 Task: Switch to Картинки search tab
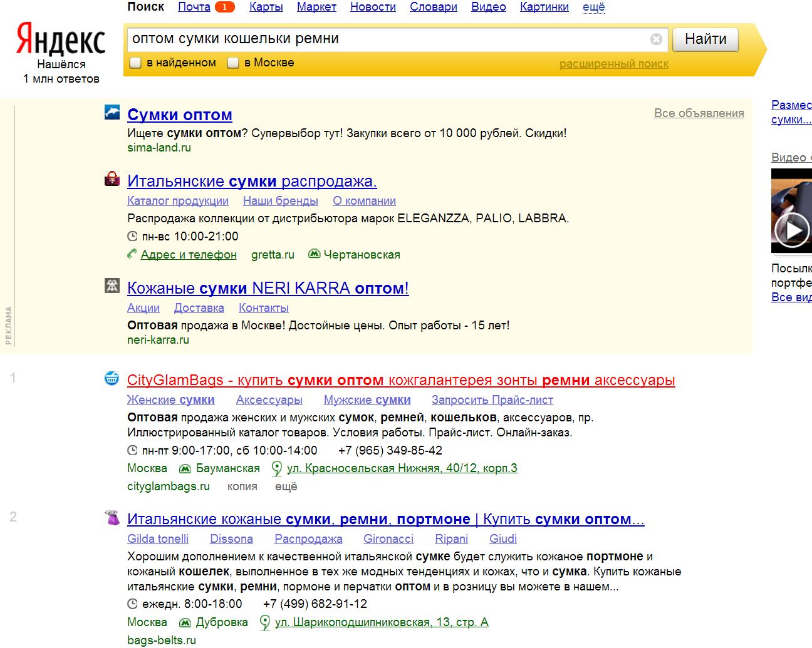pyautogui.click(x=544, y=7)
